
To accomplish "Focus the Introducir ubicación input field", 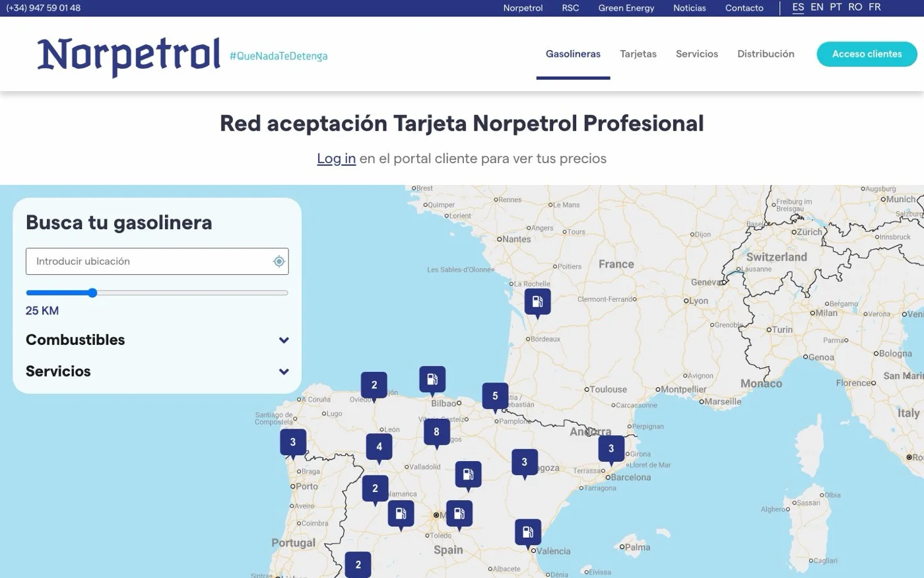I will pos(157,262).
